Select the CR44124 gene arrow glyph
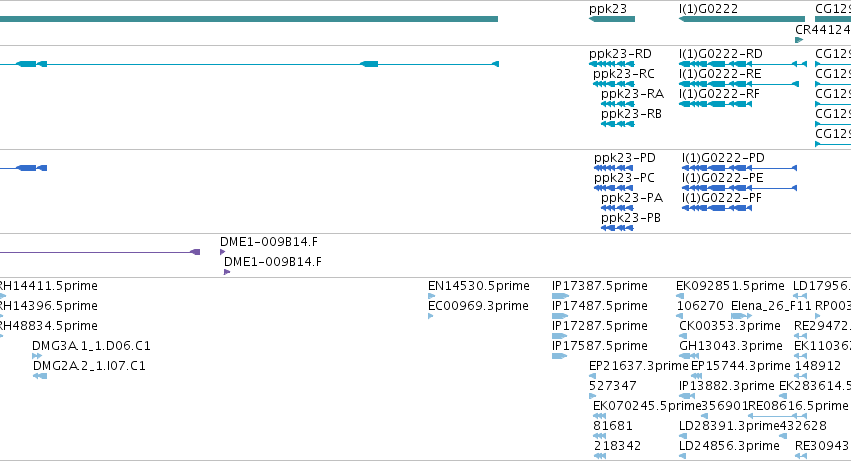Viewport: 851px width, 461px height. (799, 40)
